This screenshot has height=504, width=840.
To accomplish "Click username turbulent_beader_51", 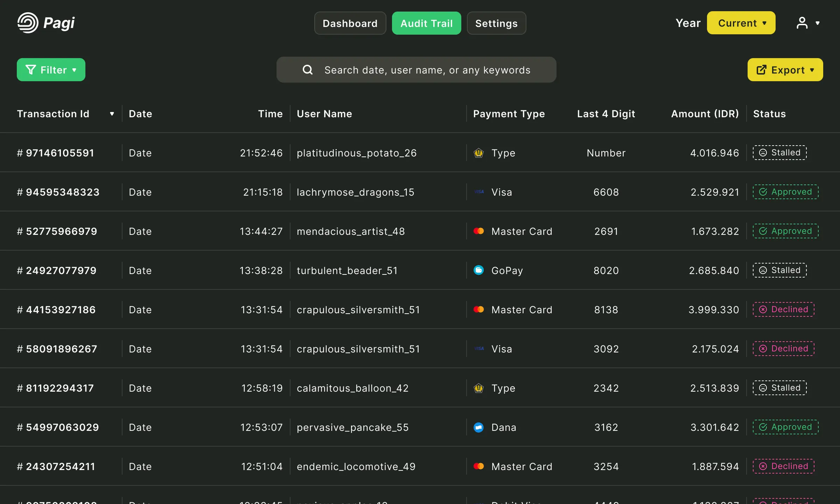I will point(347,271).
